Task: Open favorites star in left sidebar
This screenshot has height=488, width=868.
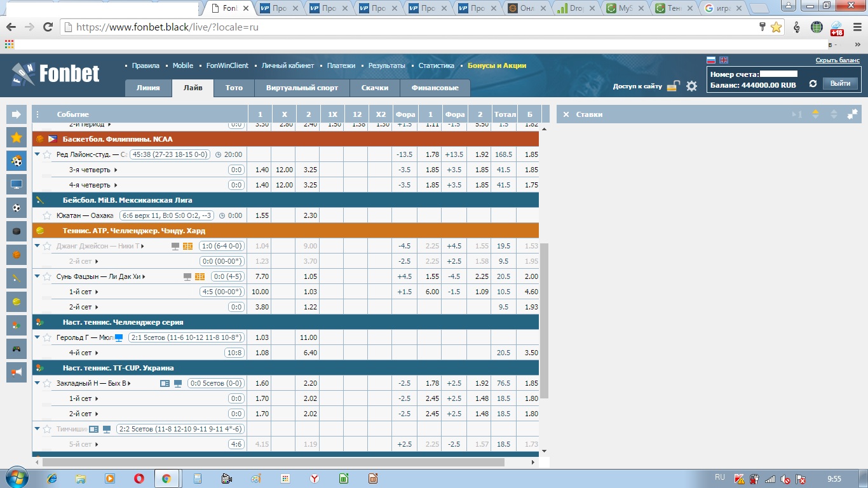Action: [x=17, y=138]
